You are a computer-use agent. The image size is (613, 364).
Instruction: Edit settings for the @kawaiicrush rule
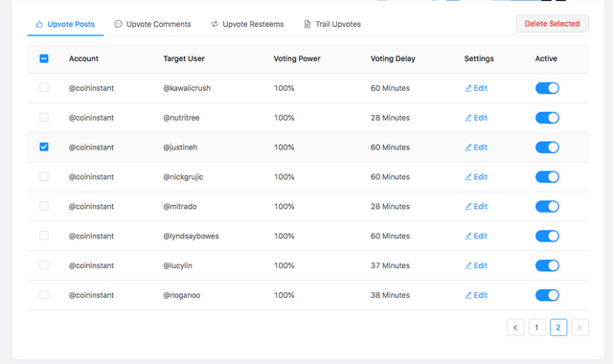point(476,88)
